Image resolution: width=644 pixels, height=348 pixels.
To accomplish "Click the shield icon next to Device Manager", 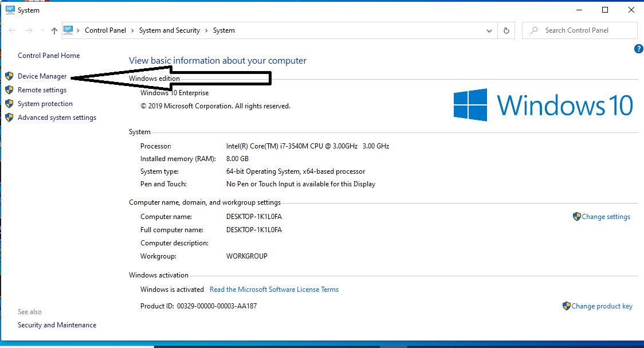I will coord(9,76).
